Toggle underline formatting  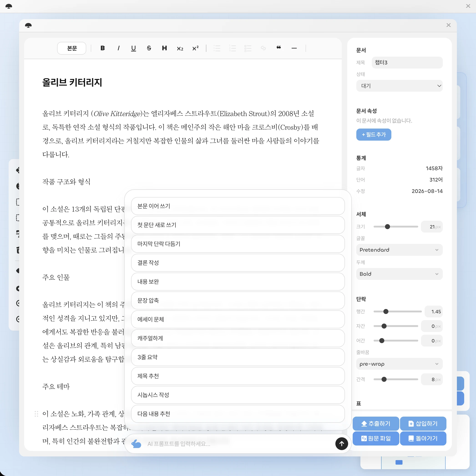tap(134, 48)
